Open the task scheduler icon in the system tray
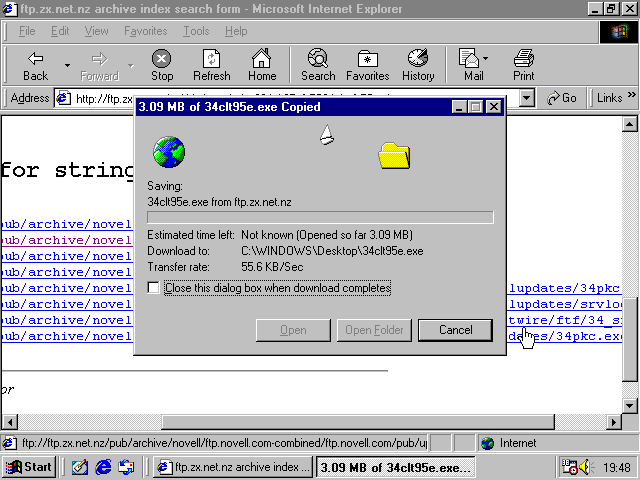The height and width of the screenshot is (480, 640). 569,467
